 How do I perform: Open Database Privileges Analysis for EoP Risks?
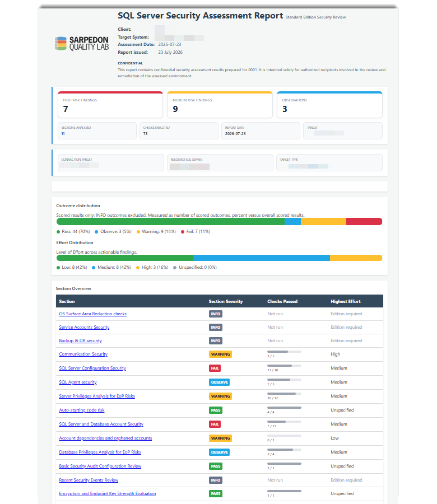tap(100, 452)
